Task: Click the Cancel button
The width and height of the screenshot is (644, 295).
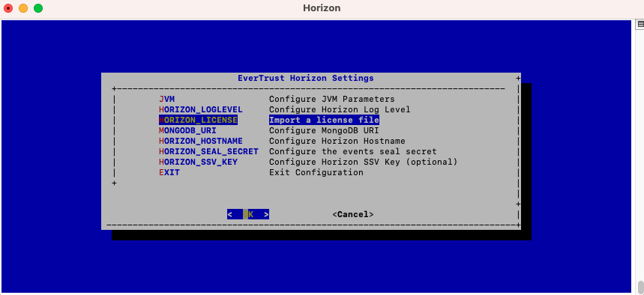Action: coord(353,214)
